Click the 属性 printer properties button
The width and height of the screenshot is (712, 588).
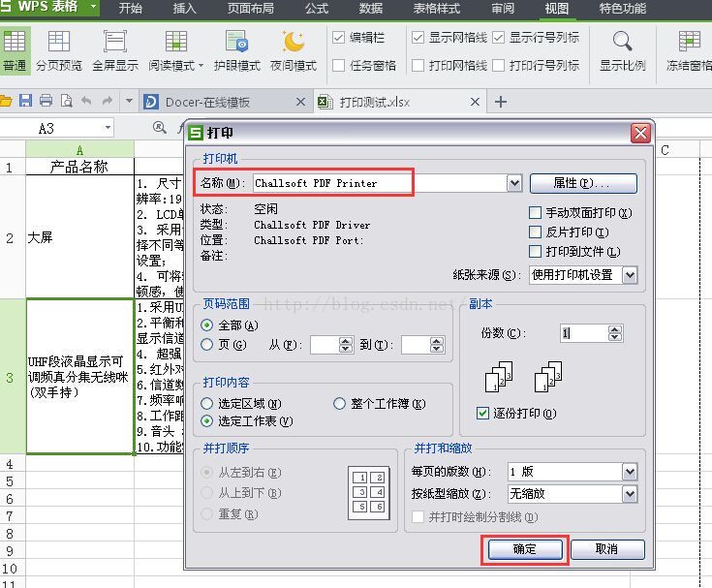583,183
